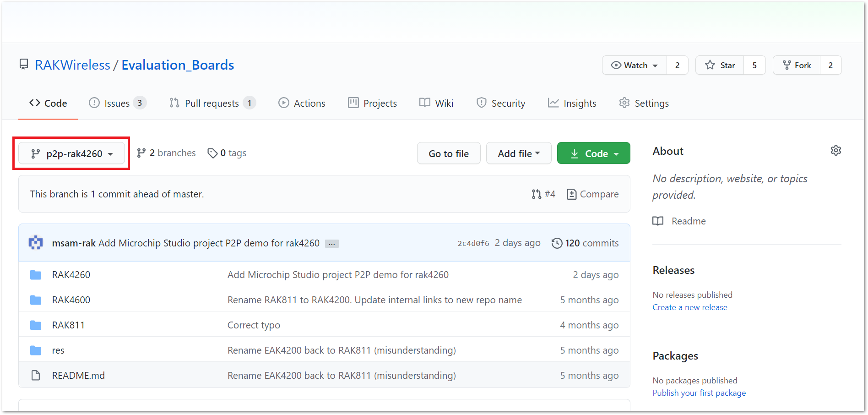Expand the commit message ellipsis button
The image size is (868, 415).
pyautogui.click(x=332, y=244)
